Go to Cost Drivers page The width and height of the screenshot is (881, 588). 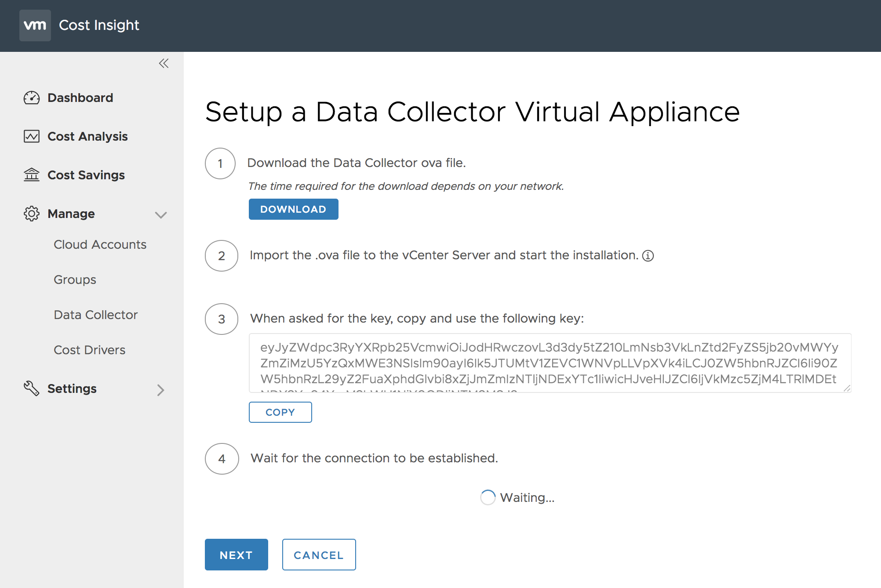[89, 350]
